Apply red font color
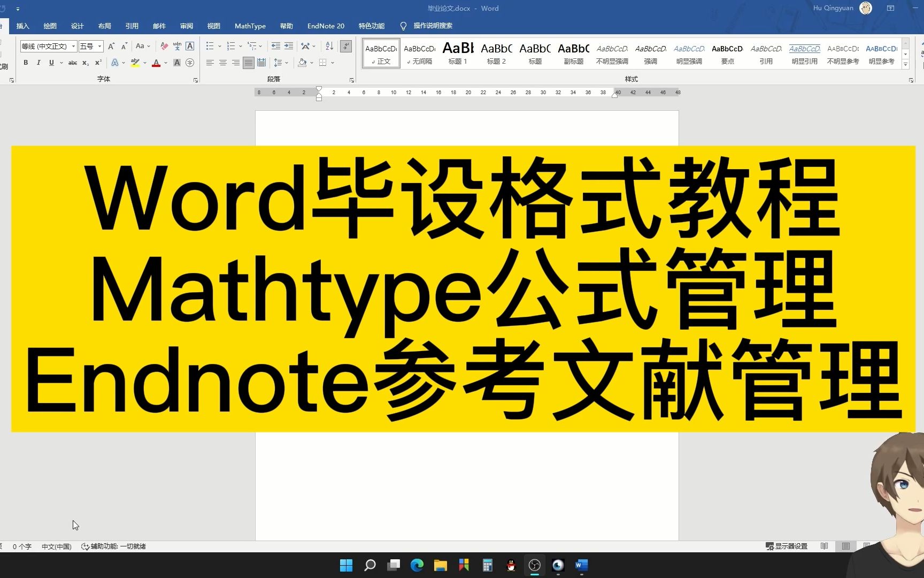 pyautogui.click(x=156, y=63)
